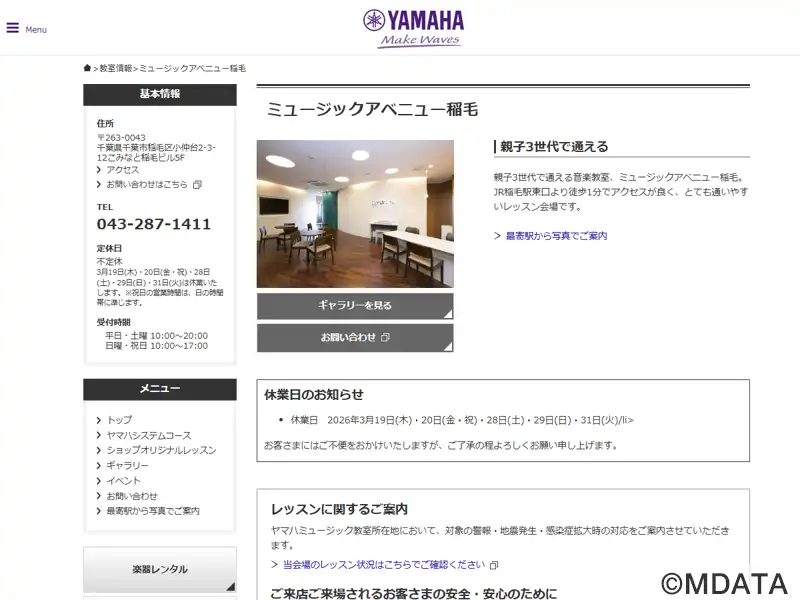The image size is (800, 600).
Task: Select 最寄駅から写真でご案内 in sidebar menu
Action: pyautogui.click(x=153, y=511)
